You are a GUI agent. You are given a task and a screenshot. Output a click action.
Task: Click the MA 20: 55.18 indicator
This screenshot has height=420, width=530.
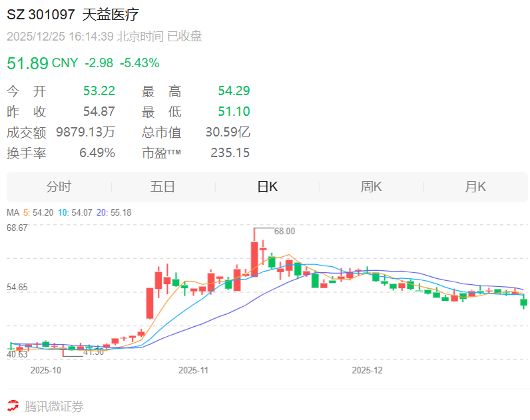(x=114, y=212)
